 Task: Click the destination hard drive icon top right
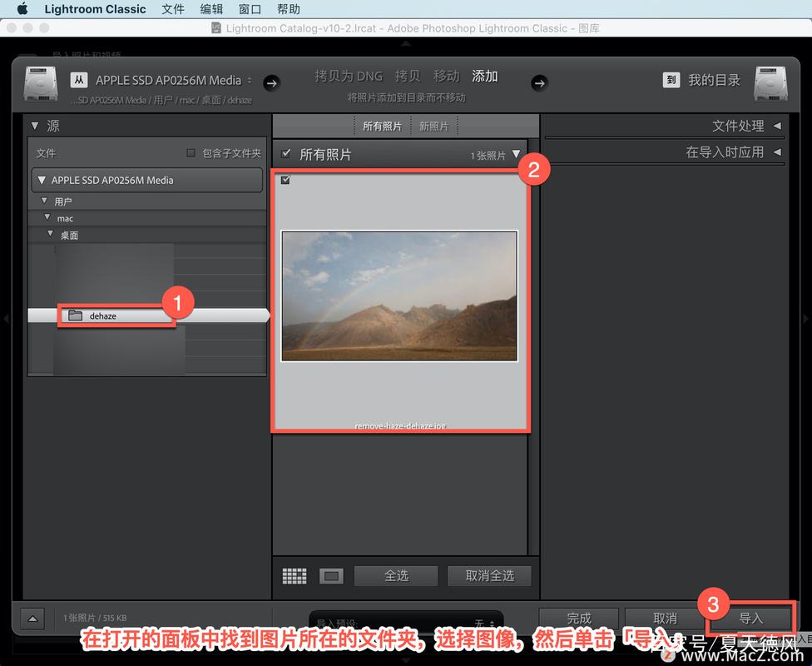tap(771, 84)
